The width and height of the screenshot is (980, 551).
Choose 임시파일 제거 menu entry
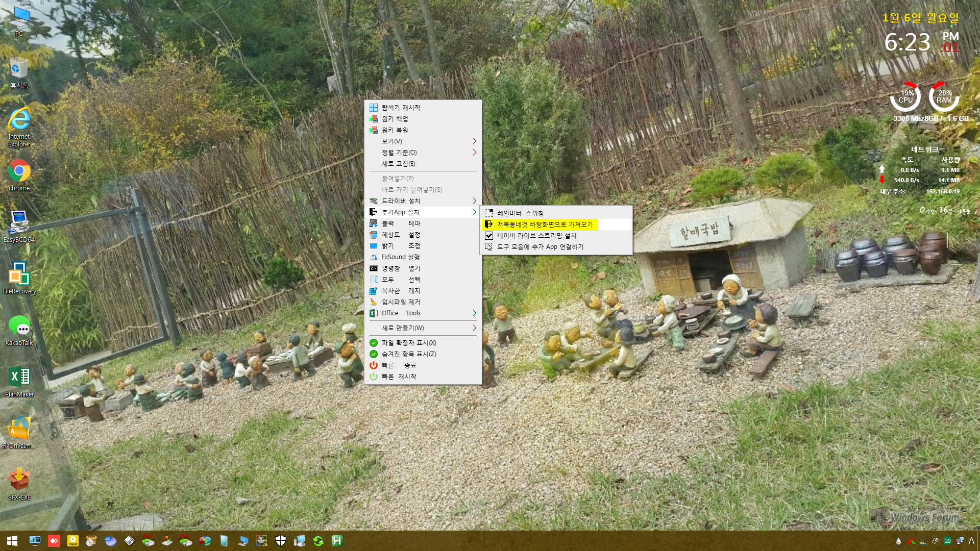423,302
